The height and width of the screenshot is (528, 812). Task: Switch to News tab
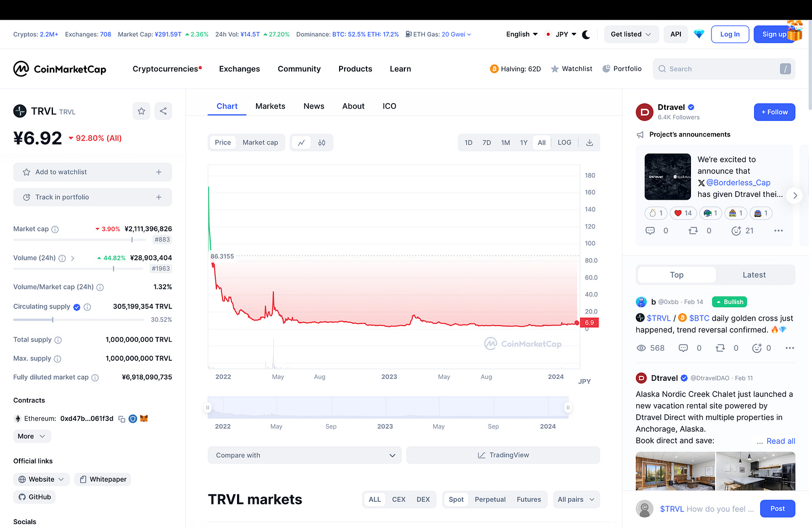[314, 106]
